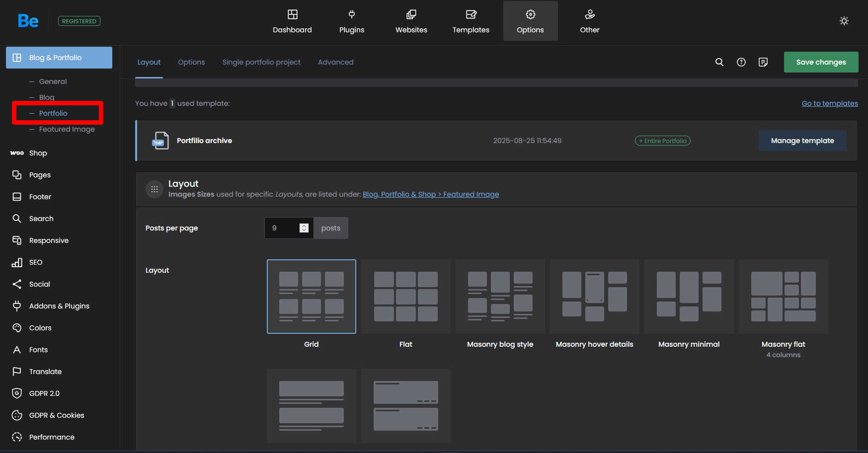Viewport: 868px width, 453px height.
Task: Click the search magnifier icon in toolbar
Action: (719, 62)
